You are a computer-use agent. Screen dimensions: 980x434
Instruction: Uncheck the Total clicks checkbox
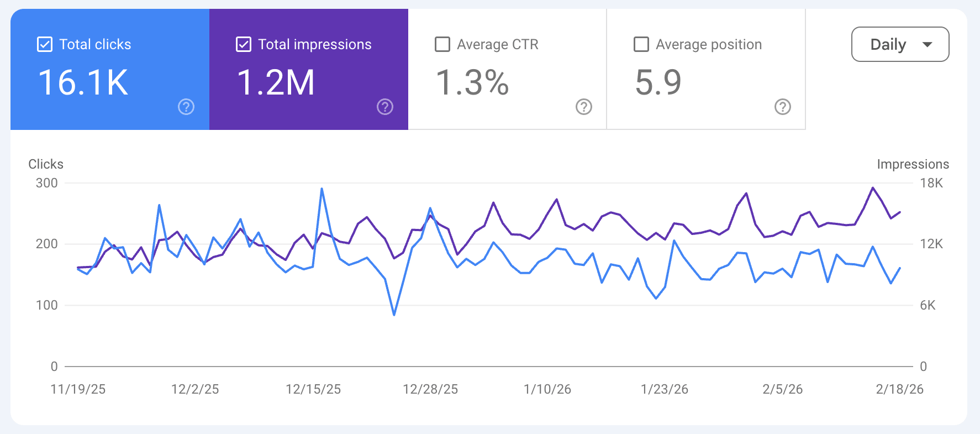pyautogui.click(x=45, y=44)
